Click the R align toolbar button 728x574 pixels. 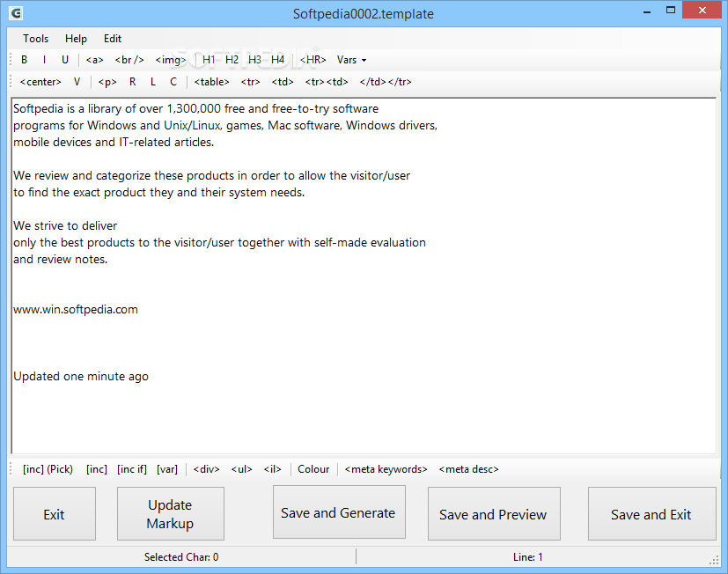[133, 82]
